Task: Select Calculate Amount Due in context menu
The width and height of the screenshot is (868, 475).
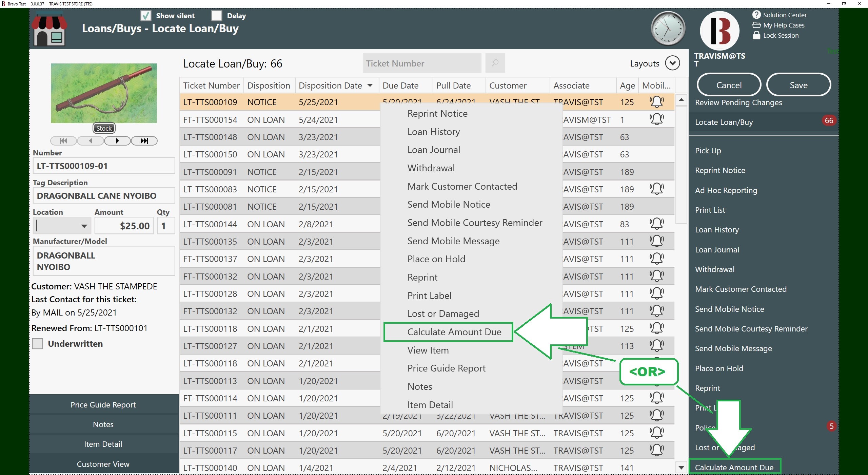Action: 454,332
